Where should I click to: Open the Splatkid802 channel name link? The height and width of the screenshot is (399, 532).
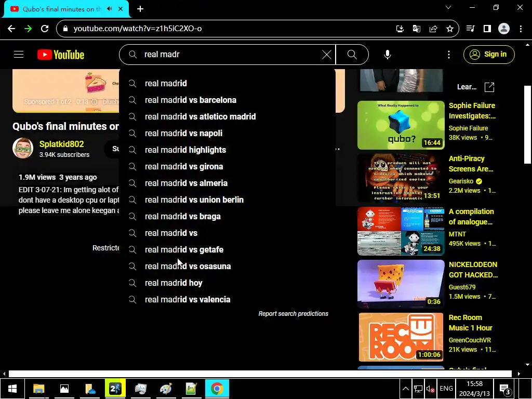click(61, 144)
